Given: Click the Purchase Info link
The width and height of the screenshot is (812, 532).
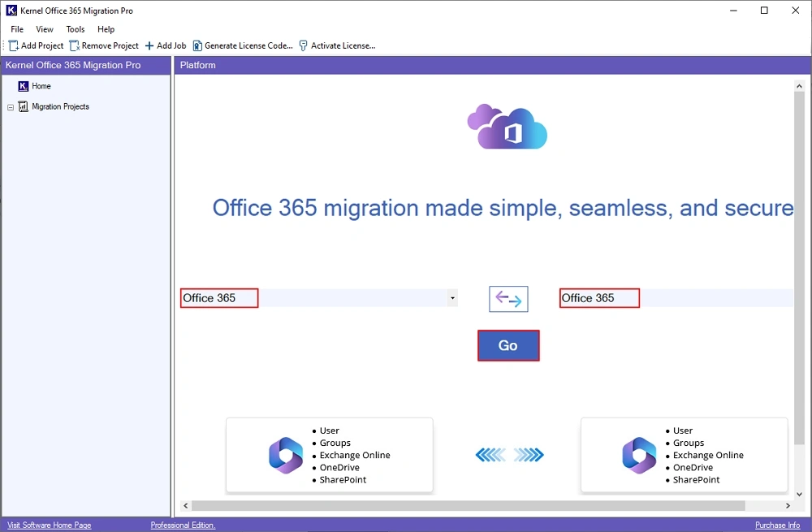Looking at the screenshot, I should [777, 525].
